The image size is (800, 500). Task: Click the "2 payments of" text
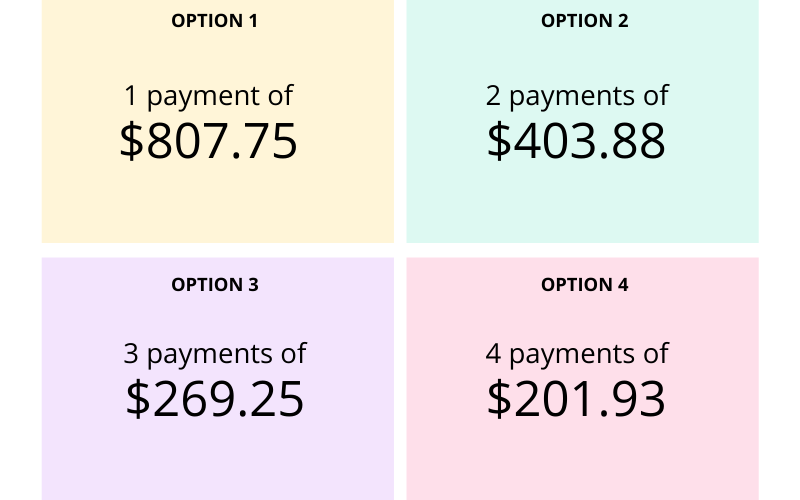point(577,96)
